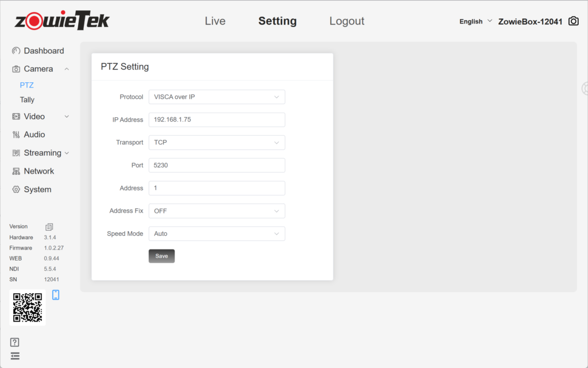Open the Address Fix dropdown

[x=216, y=211]
